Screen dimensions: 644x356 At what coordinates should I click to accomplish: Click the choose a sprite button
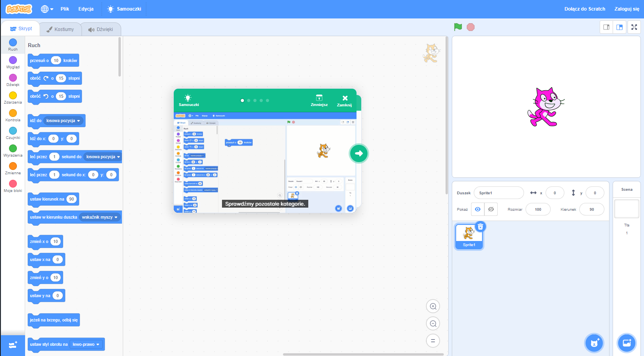pyautogui.click(x=594, y=343)
